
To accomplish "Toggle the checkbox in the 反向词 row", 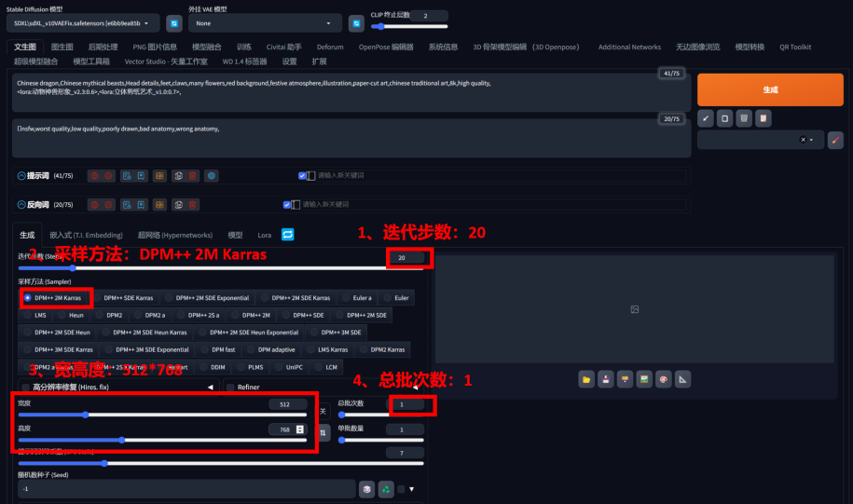I will point(287,204).
